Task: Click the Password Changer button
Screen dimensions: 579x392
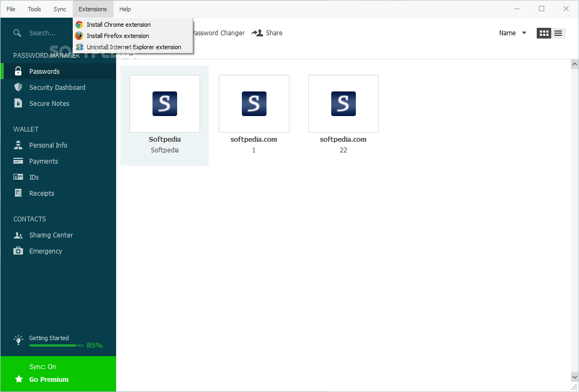Action: pos(219,33)
